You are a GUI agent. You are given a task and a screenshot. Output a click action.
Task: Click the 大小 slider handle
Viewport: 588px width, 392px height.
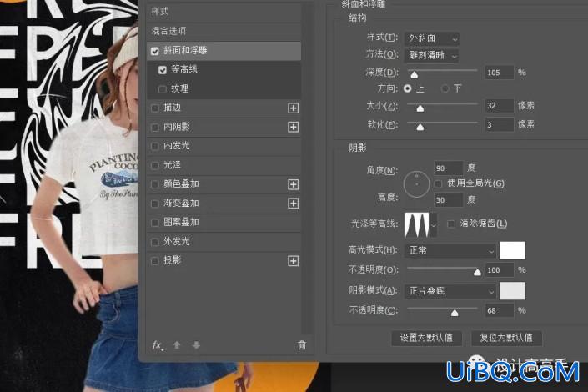click(420, 108)
